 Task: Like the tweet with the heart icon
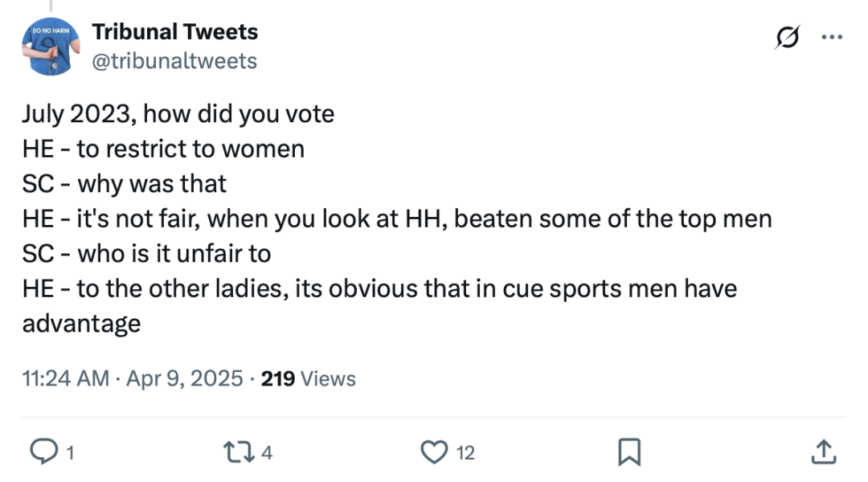(434, 453)
